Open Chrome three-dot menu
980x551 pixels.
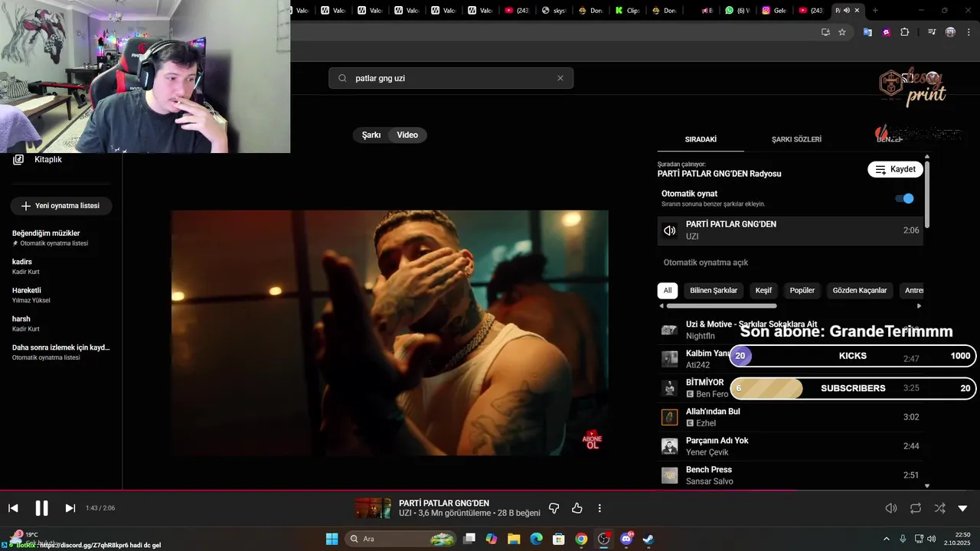(969, 32)
